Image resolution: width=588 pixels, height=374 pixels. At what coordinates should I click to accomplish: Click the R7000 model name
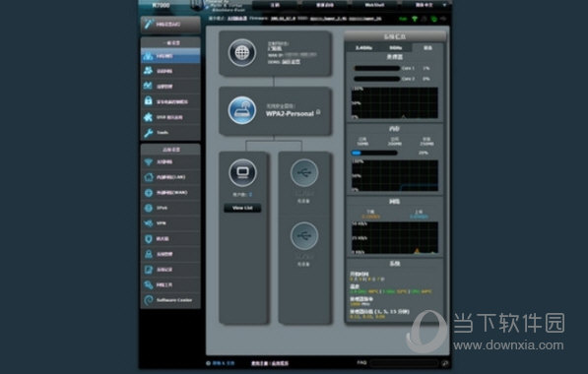(162, 5)
